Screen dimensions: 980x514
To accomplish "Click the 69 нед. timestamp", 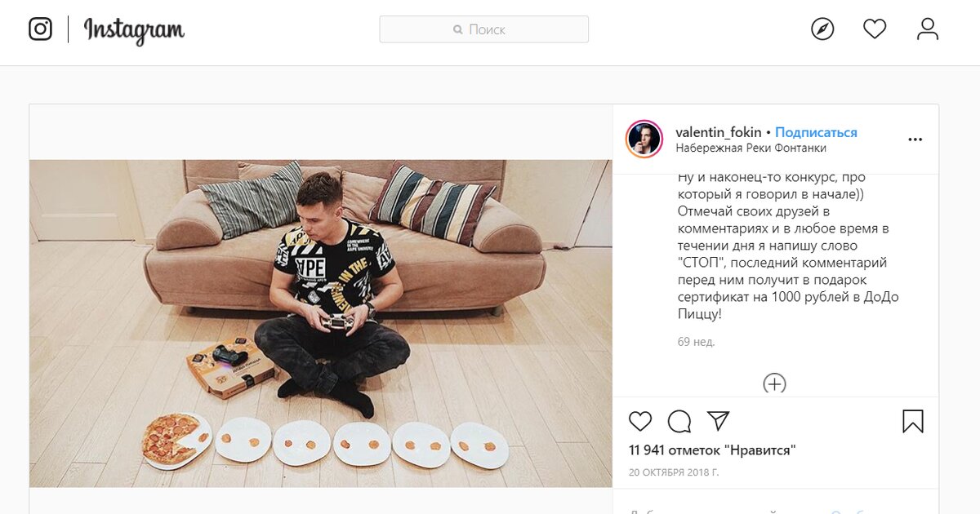I will click(696, 342).
